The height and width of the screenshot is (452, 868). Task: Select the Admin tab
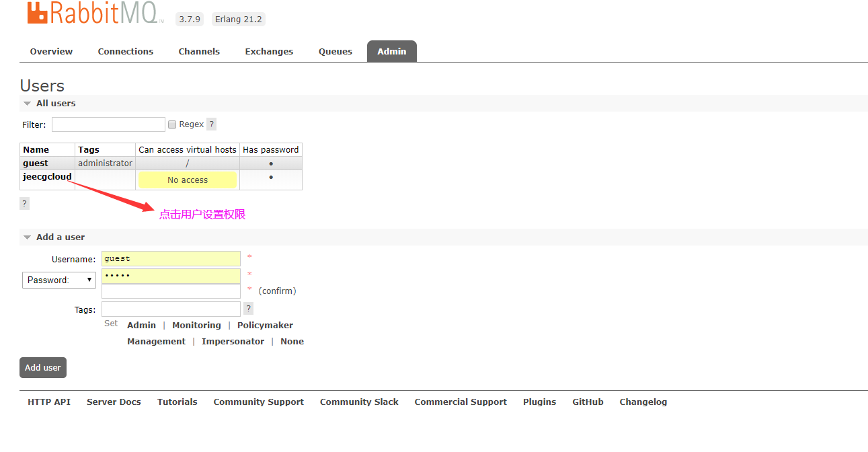pyautogui.click(x=392, y=52)
